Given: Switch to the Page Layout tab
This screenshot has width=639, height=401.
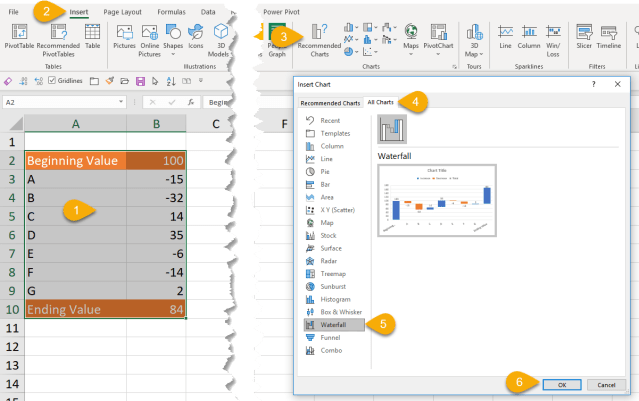Looking at the screenshot, I should (122, 12).
